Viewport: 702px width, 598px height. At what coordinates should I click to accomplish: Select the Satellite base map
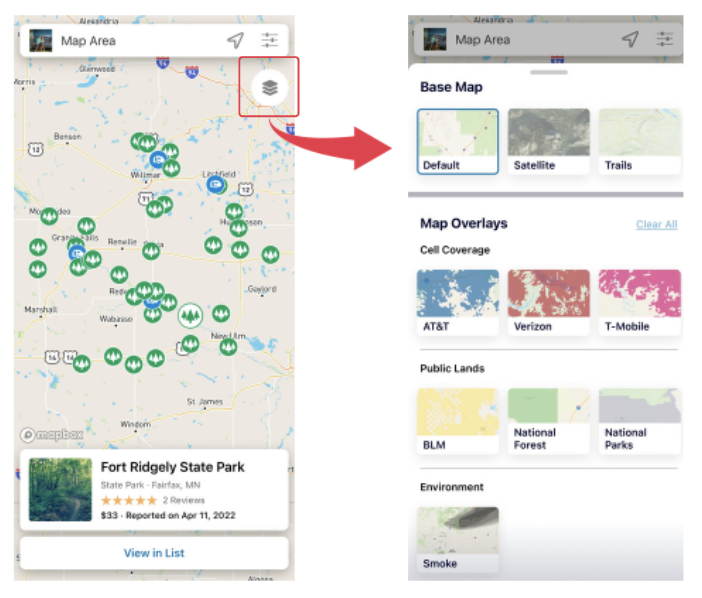click(548, 141)
